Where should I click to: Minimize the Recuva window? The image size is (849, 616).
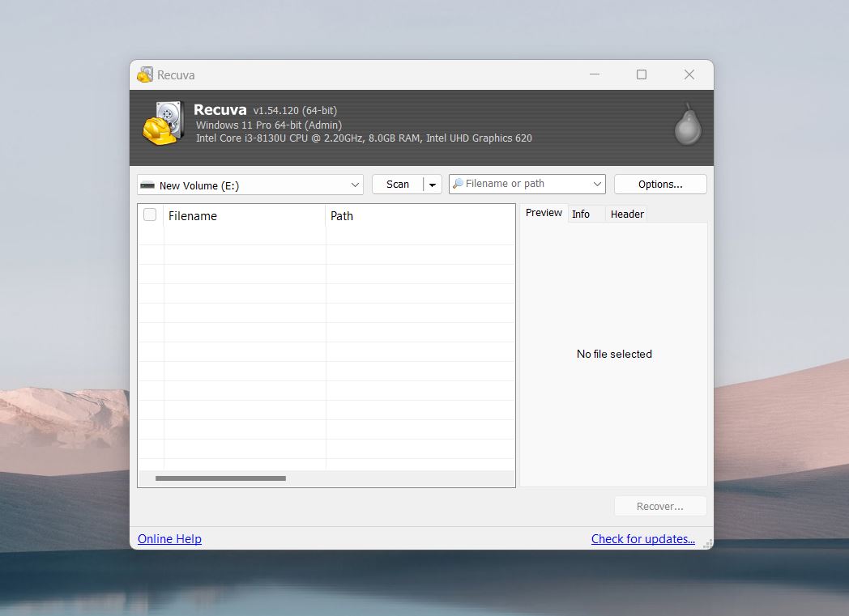coord(595,74)
